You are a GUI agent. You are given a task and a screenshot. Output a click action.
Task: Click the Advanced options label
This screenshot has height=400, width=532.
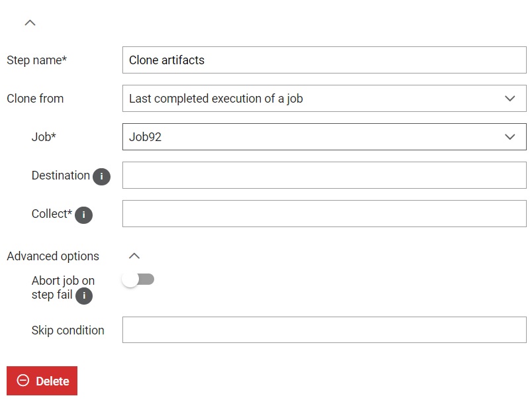point(53,256)
